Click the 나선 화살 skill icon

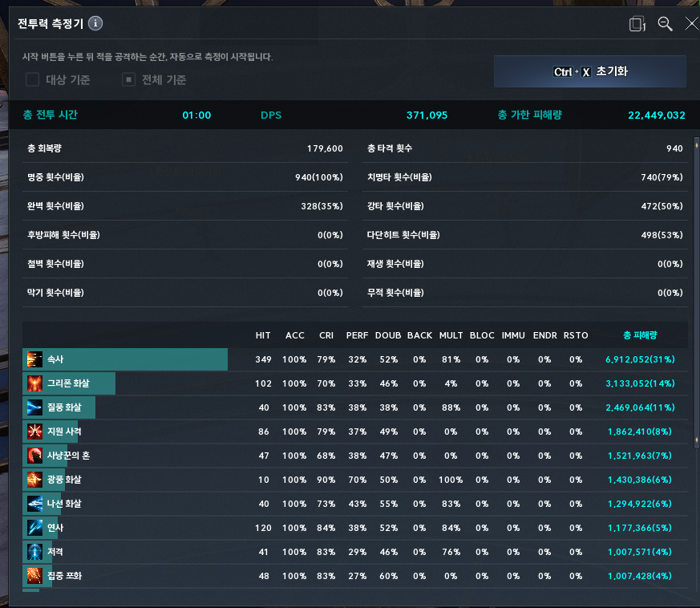(x=33, y=504)
